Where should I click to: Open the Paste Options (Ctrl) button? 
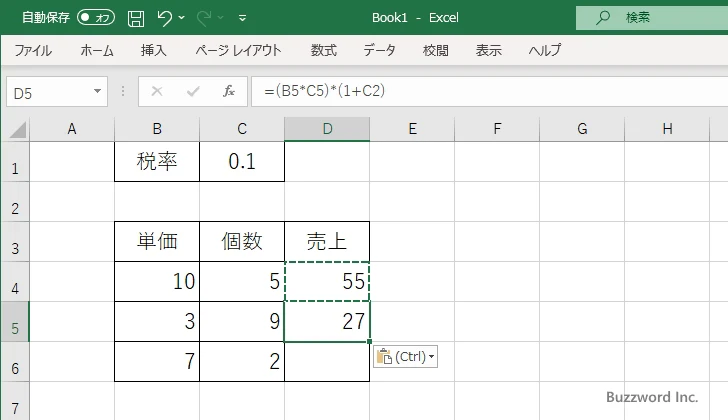405,357
